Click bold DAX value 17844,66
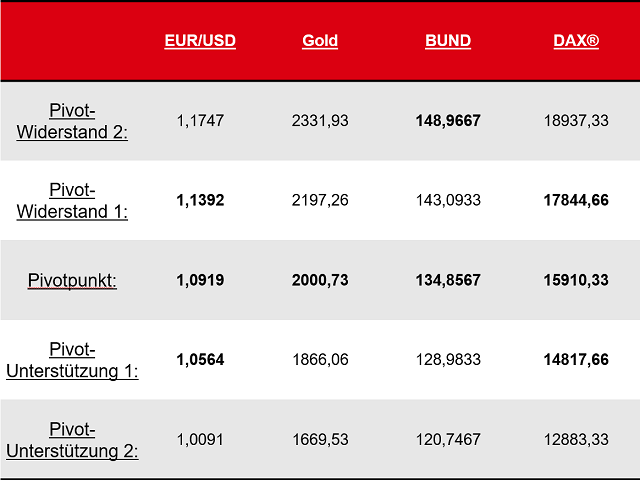The width and height of the screenshot is (640, 480). click(x=576, y=200)
